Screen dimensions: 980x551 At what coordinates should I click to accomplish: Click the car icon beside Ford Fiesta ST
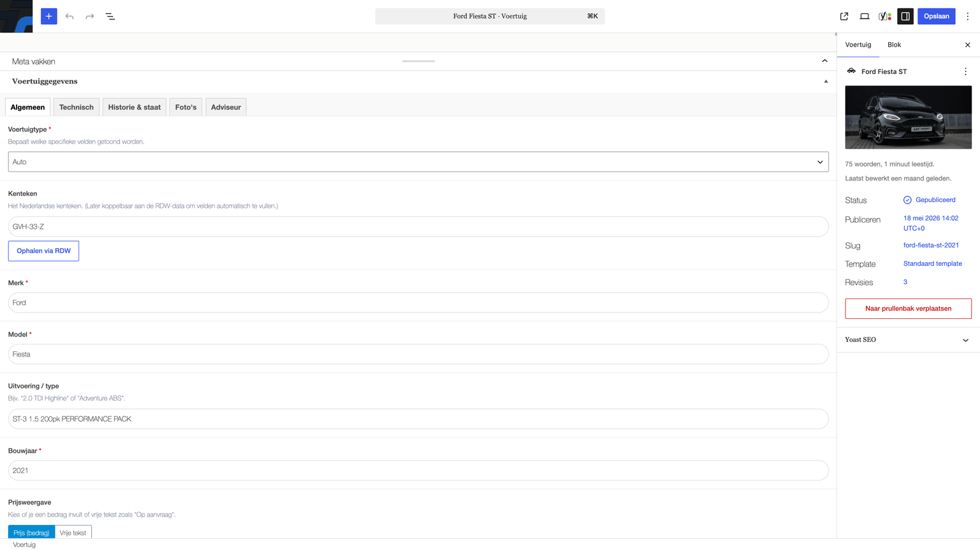851,71
